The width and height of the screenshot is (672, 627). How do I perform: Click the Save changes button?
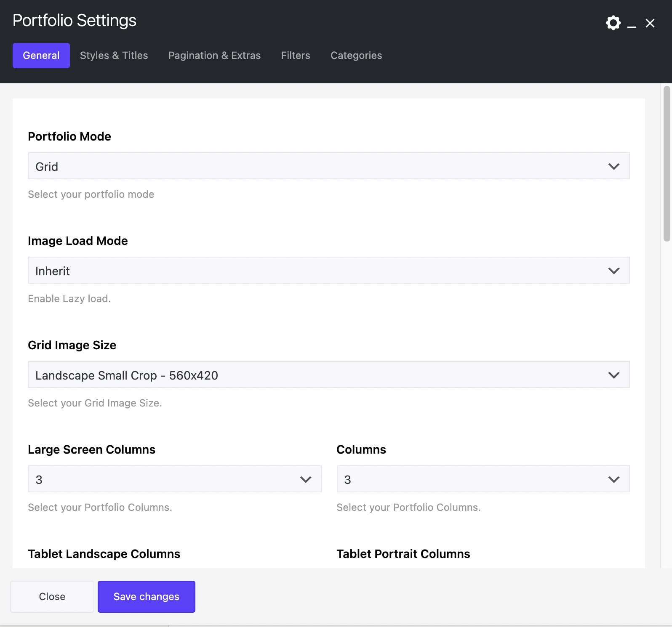[147, 597]
